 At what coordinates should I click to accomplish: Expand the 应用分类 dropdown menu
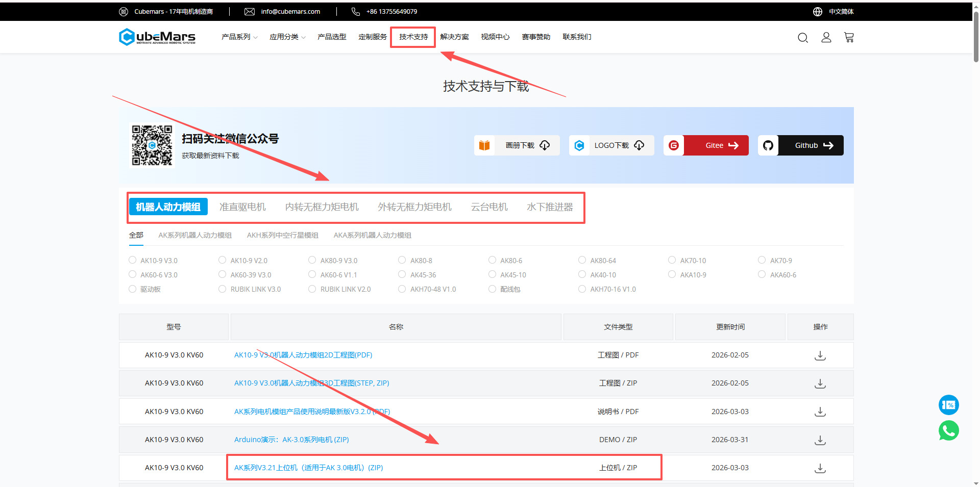pos(287,37)
